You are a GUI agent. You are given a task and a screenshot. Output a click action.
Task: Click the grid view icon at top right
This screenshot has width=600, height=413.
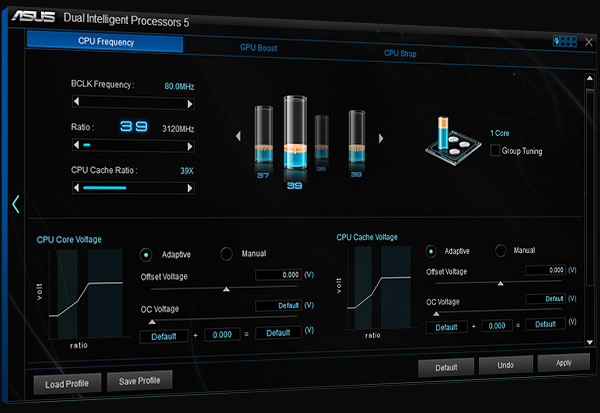[566, 40]
